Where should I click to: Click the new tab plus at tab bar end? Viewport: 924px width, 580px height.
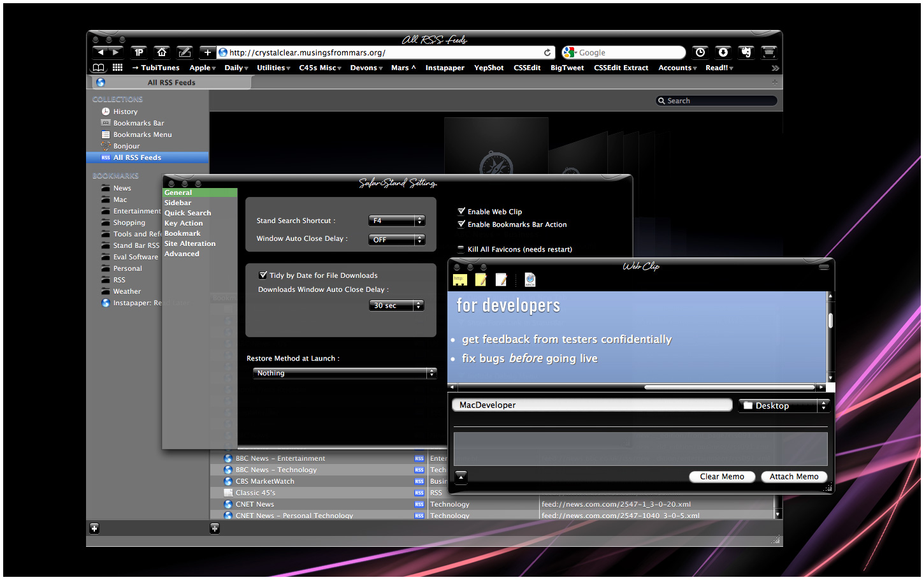point(775,82)
